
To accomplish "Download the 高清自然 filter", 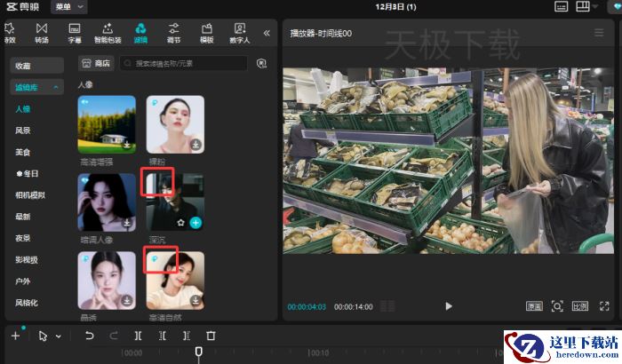I will 195,301.
